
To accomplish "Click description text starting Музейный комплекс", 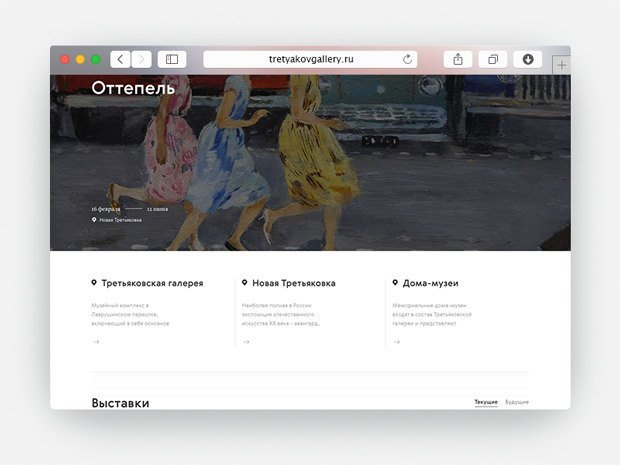I will click(x=130, y=314).
